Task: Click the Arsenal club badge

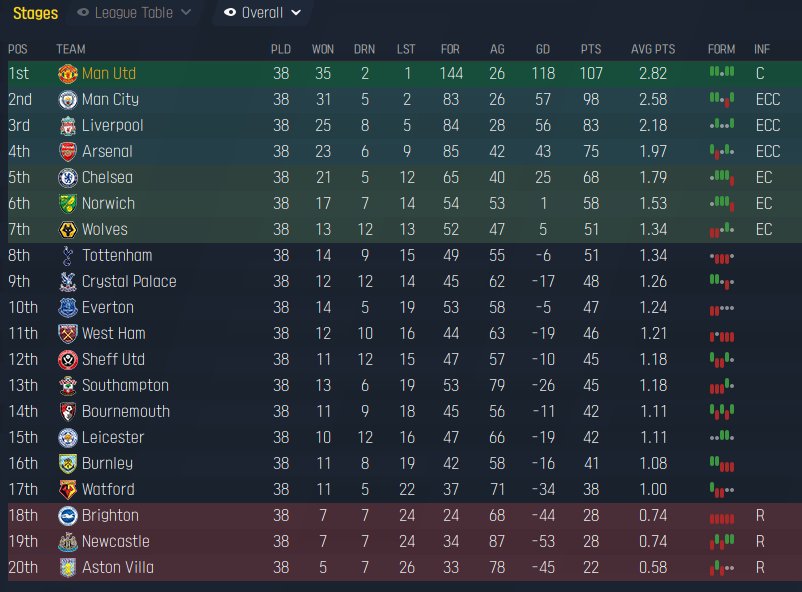Action: pyautogui.click(x=68, y=152)
